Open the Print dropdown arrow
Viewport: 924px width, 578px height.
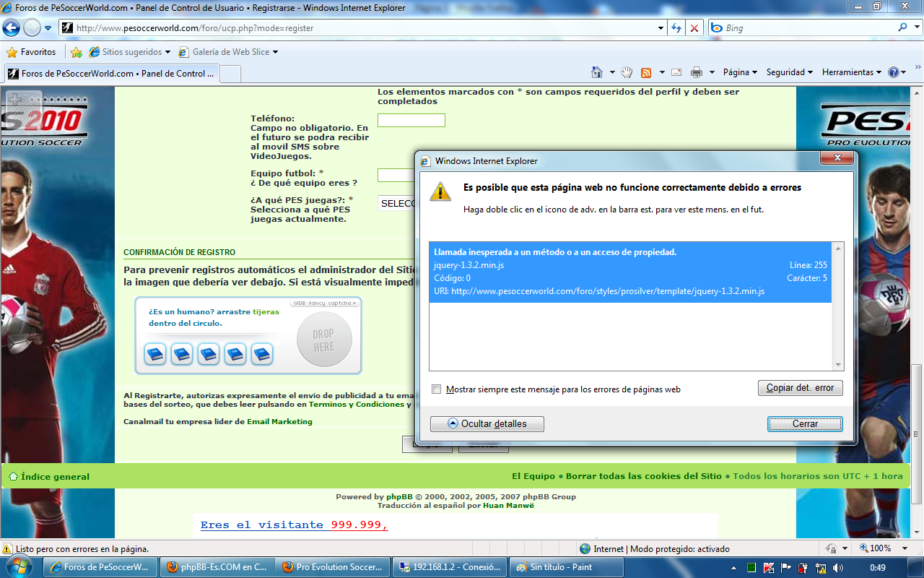[x=712, y=72]
